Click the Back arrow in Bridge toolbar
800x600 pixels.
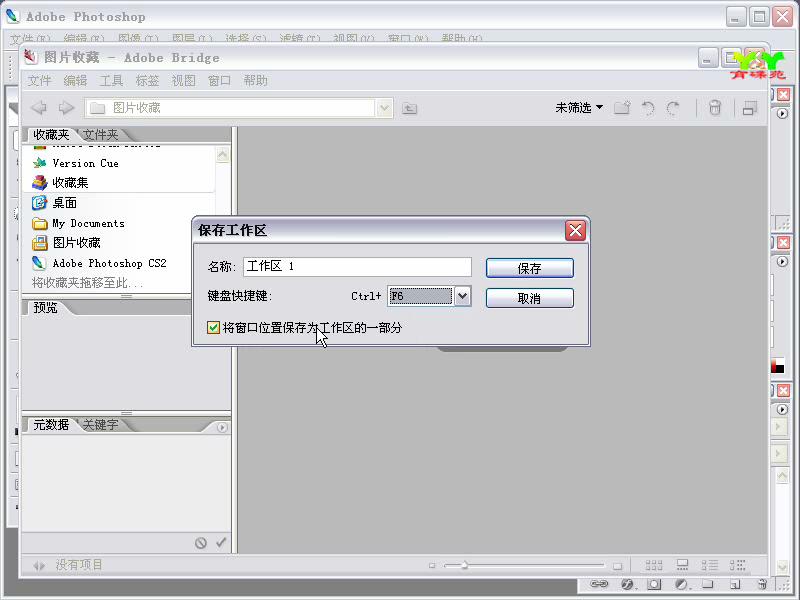pos(39,108)
